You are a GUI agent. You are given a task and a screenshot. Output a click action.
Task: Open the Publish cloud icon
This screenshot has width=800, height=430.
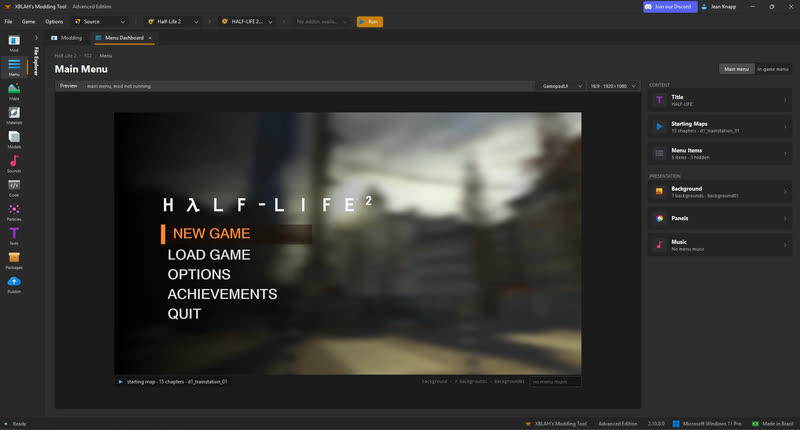[x=14, y=284]
